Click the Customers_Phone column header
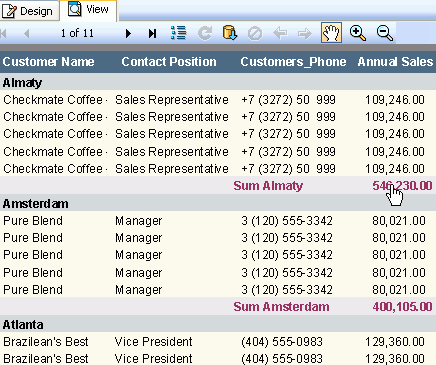Screen dimensions: 436x365 [293, 62]
